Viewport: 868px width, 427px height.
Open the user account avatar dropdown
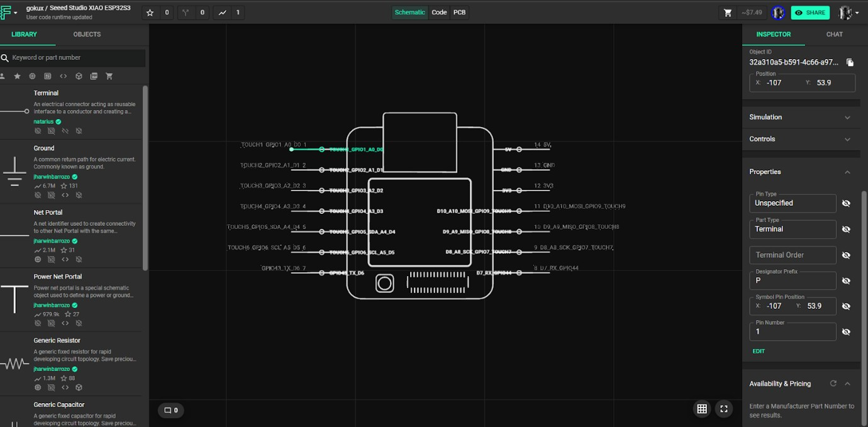(849, 13)
